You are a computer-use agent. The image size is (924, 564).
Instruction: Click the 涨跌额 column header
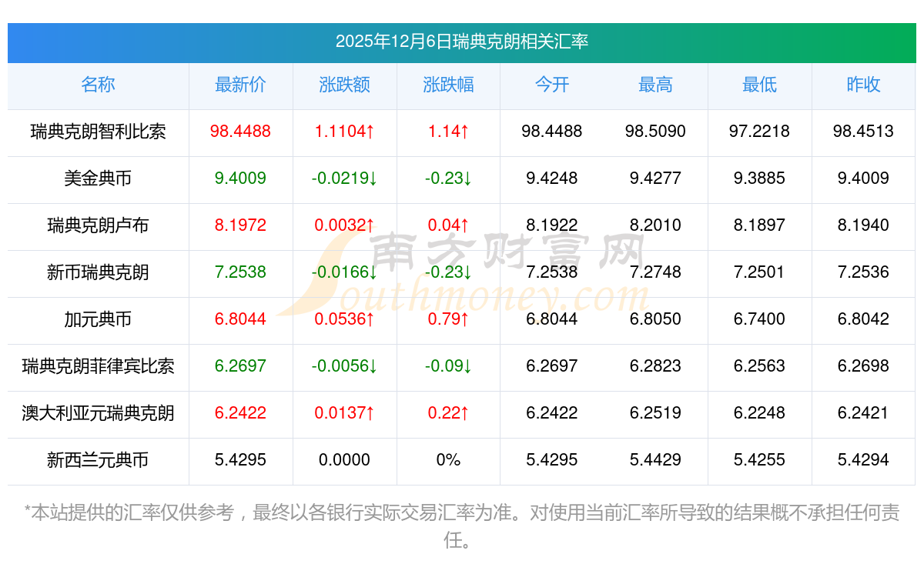(344, 85)
